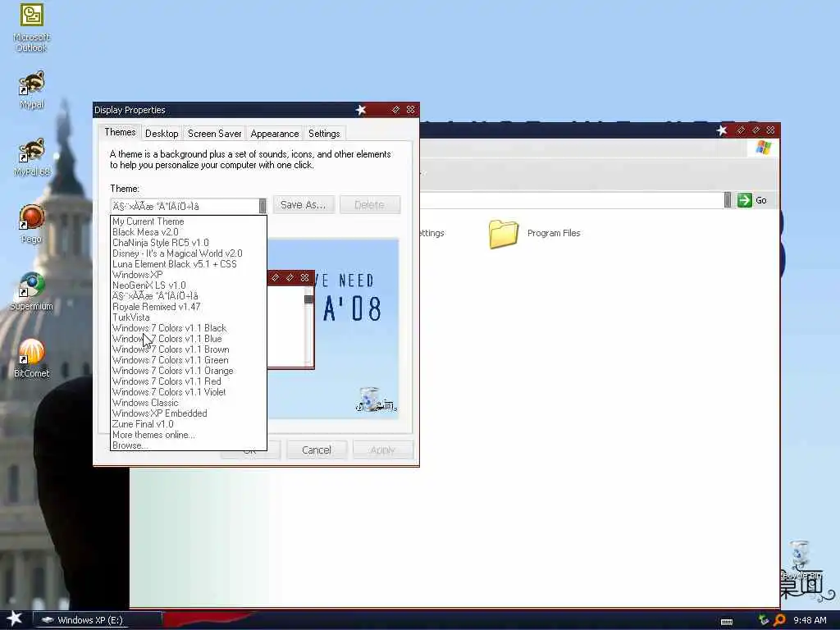Choose ChaNinja Style RC5 v1.0 theme
This screenshot has height=630, width=840.
pyautogui.click(x=188, y=243)
